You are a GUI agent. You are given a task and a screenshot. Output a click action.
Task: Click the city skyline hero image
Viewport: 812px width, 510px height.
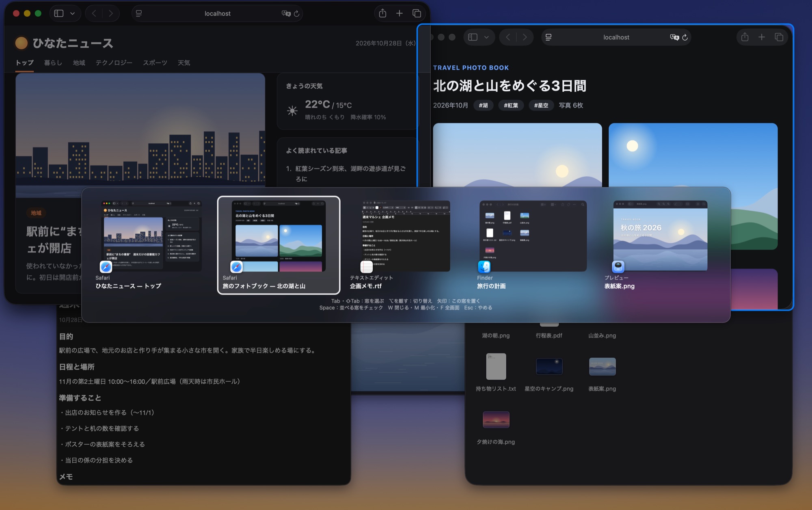click(140, 130)
